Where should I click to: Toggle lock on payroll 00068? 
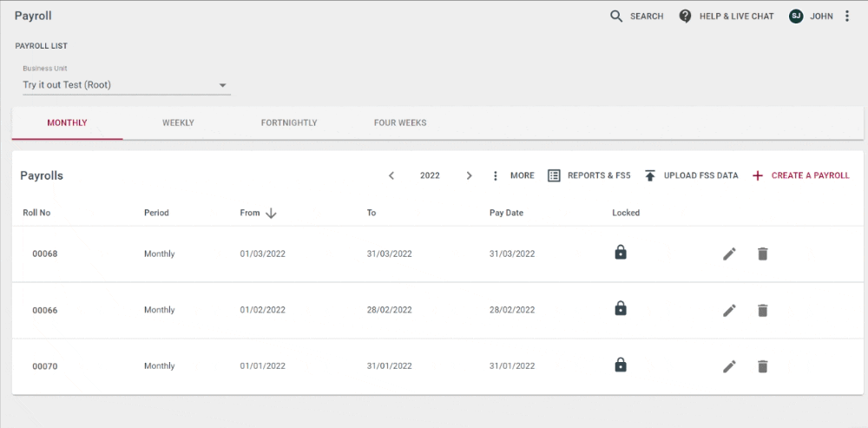[621, 253]
